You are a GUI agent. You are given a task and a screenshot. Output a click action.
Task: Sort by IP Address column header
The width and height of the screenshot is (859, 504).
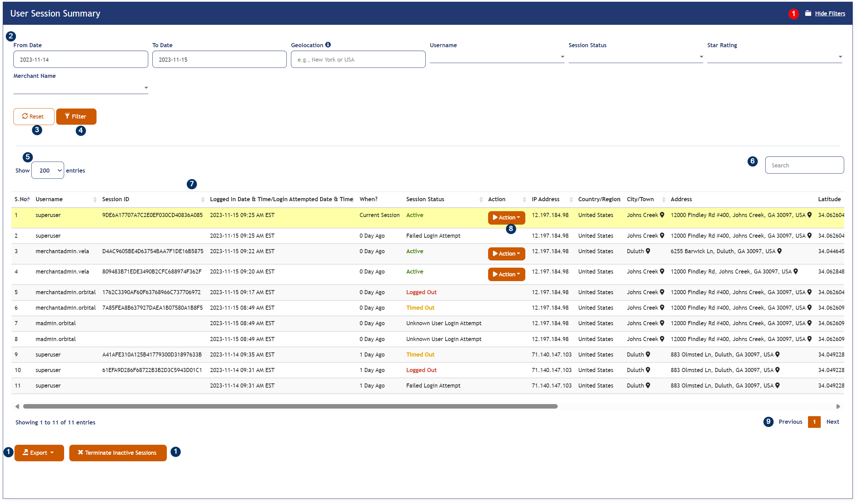[552, 199]
